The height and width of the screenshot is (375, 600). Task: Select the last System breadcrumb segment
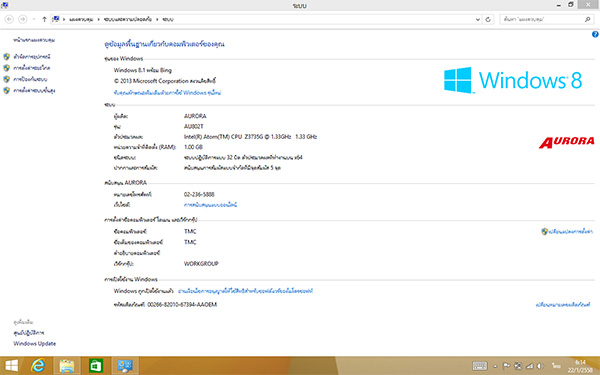pyautogui.click(x=168, y=19)
